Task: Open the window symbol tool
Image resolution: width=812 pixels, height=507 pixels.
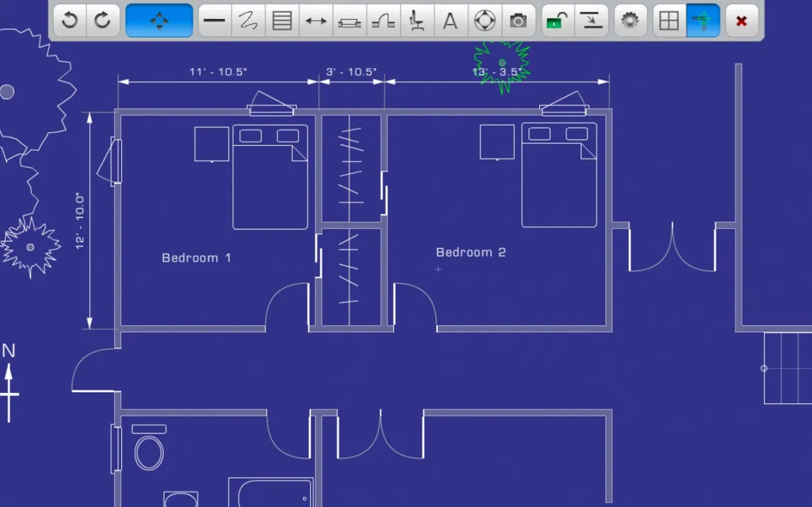Action: pyautogui.click(x=349, y=21)
